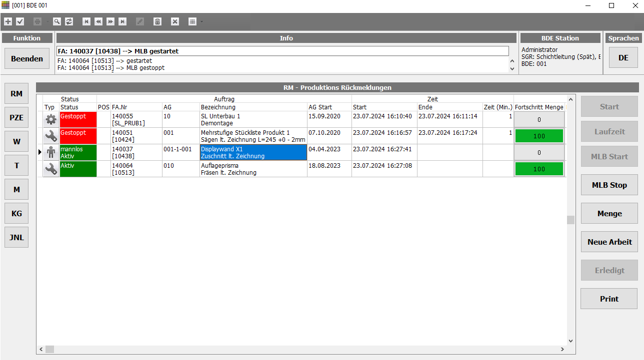Click the table scroll-down arrow at bottom
The height and width of the screenshot is (360, 644).
(570, 341)
